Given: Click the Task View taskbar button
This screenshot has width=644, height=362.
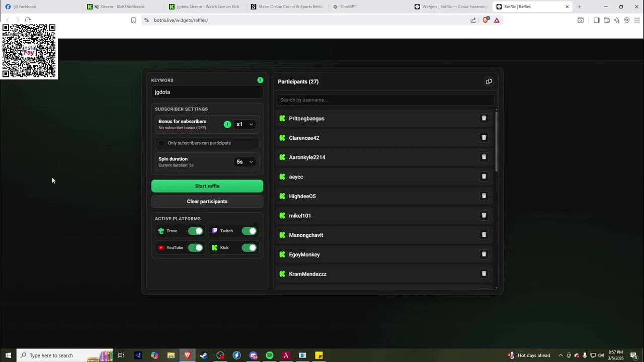Looking at the screenshot, I should click(x=121, y=355).
